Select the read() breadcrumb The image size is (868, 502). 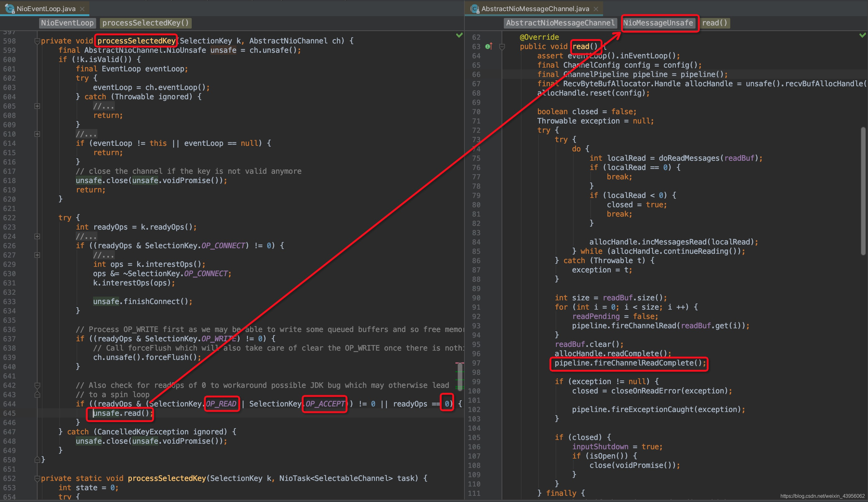point(714,23)
